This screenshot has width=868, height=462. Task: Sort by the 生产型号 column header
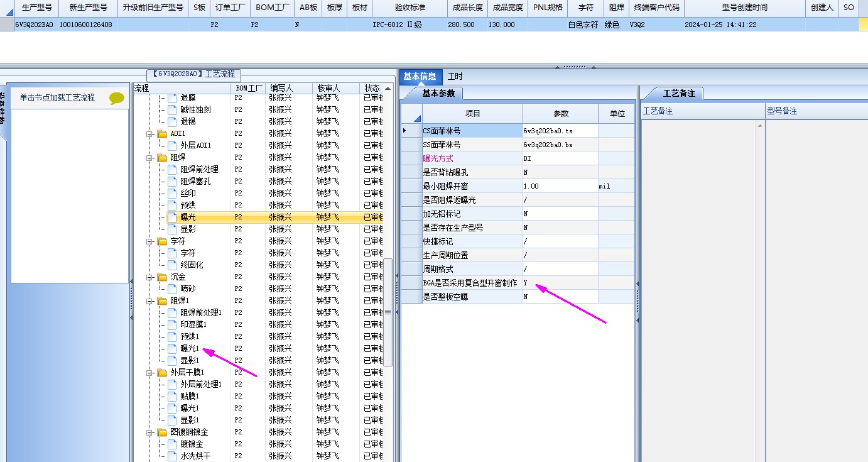coord(37,8)
